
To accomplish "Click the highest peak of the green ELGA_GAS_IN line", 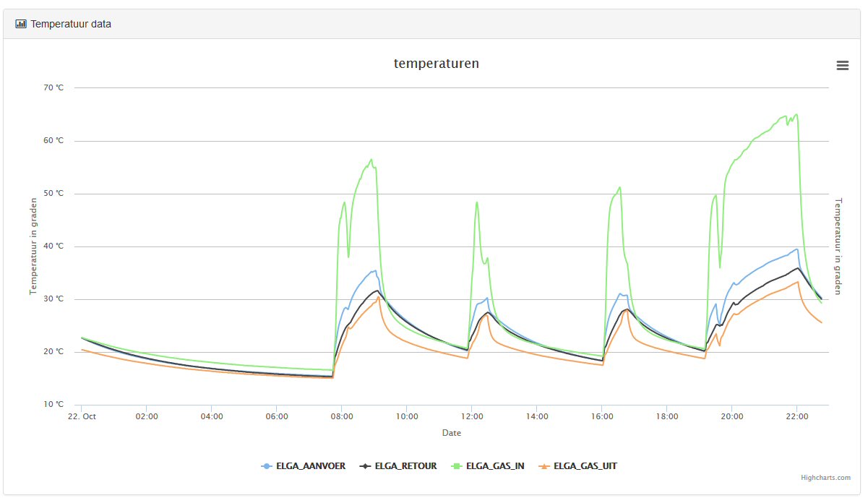I will tap(796, 114).
